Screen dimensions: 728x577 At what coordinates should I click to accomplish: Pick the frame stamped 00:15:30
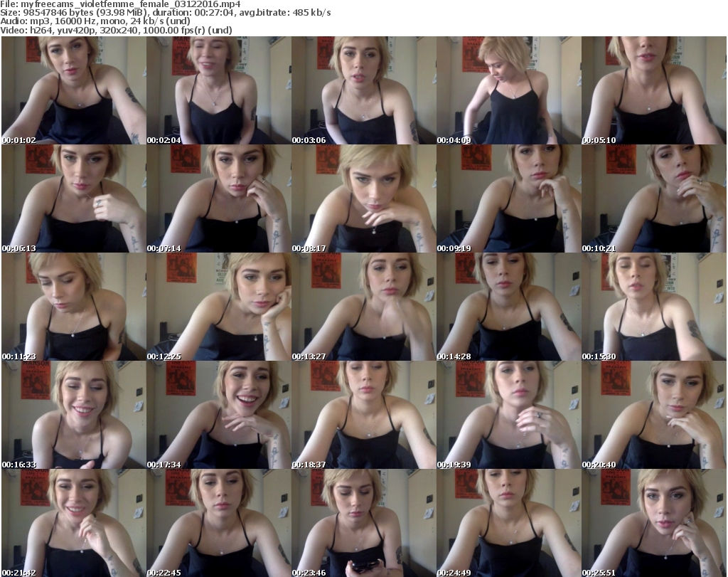click(654, 307)
